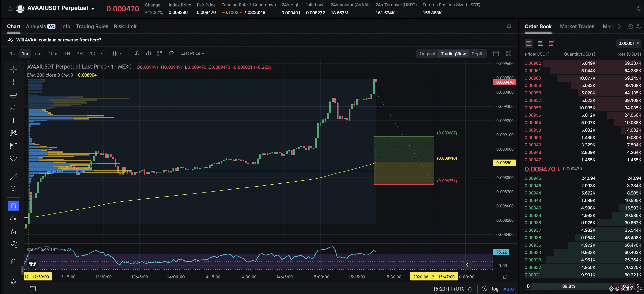Take a chart snapshot with camera
Image resolution: width=644 pixels, height=294 pixels.
171,53
